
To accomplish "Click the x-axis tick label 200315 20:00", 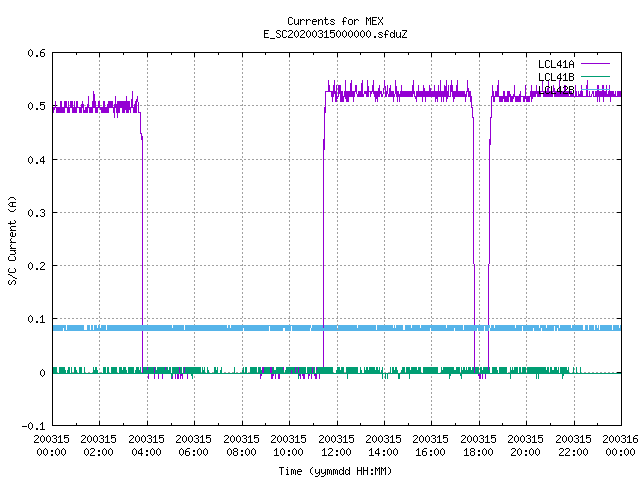I will (525, 445).
